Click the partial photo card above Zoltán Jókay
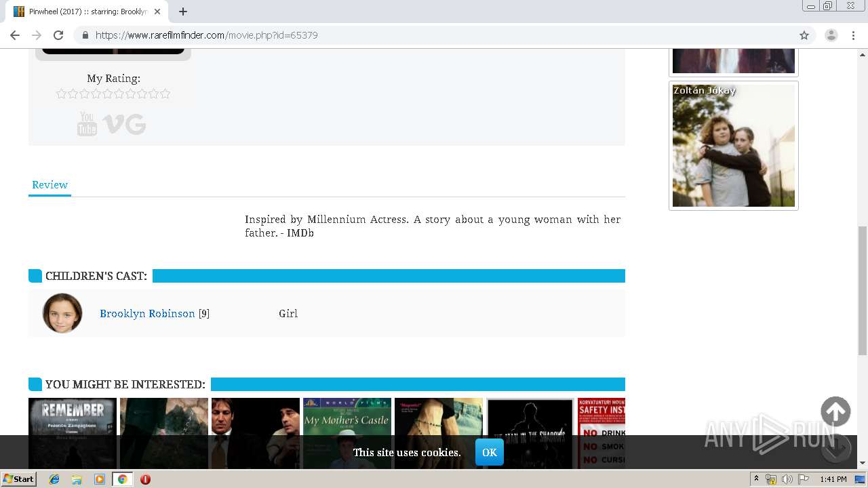This screenshot has width=868, height=488. tap(734, 62)
